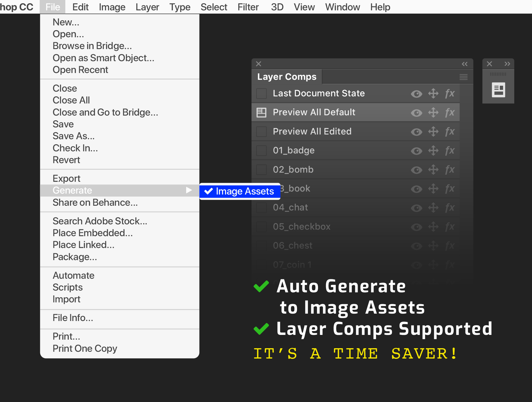Click fx appearance icon on 01_badge row
Image resolution: width=532 pixels, height=402 pixels.
450,151
